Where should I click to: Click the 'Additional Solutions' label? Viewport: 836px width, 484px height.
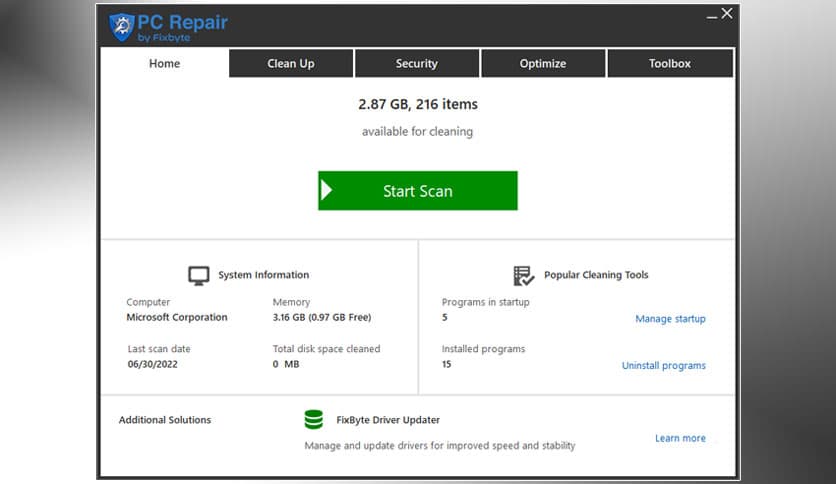click(x=165, y=420)
